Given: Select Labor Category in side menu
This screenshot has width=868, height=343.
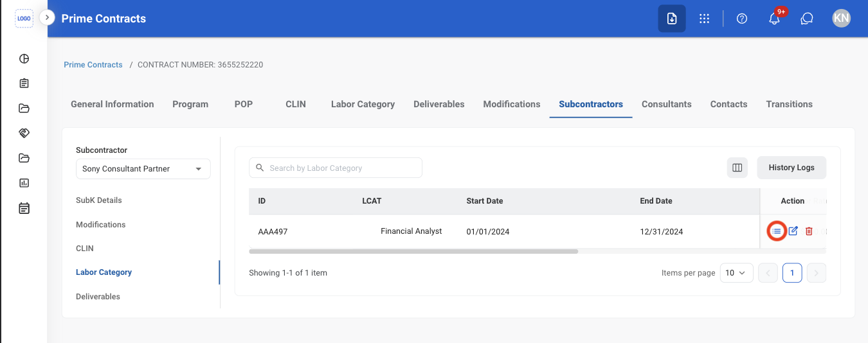Looking at the screenshot, I should click(x=104, y=272).
